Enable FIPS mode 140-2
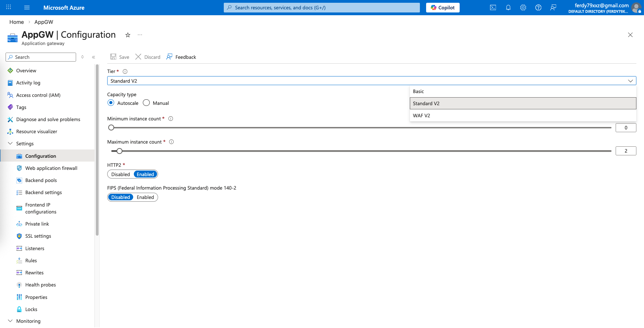Viewport: 644px width, 328px height. tap(145, 197)
